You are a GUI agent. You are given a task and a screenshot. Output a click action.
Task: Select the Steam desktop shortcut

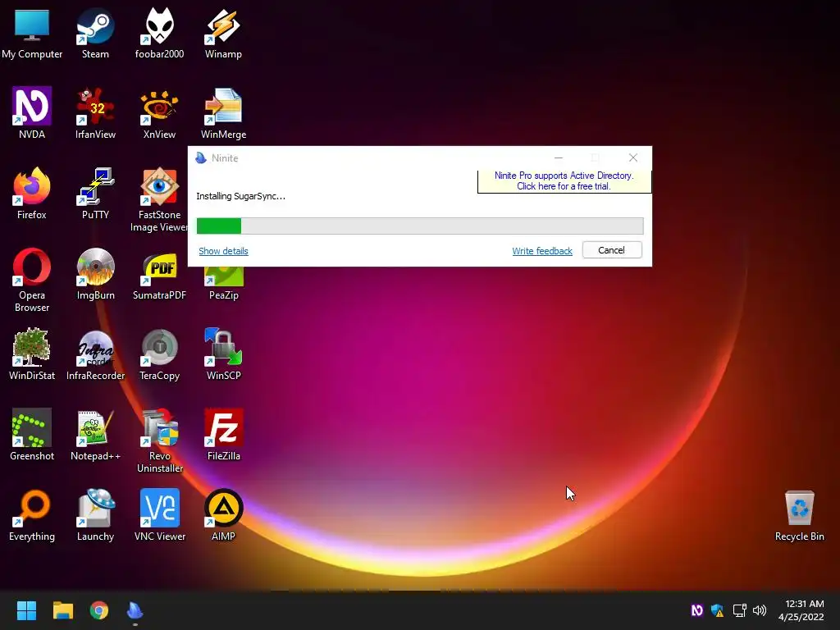95,33
